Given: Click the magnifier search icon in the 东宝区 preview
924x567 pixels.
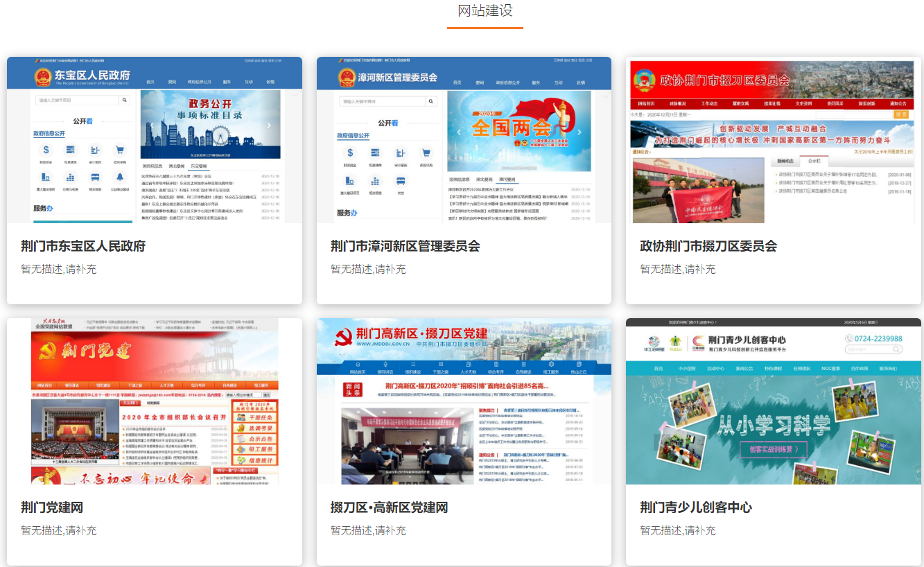Looking at the screenshot, I should [x=125, y=101].
